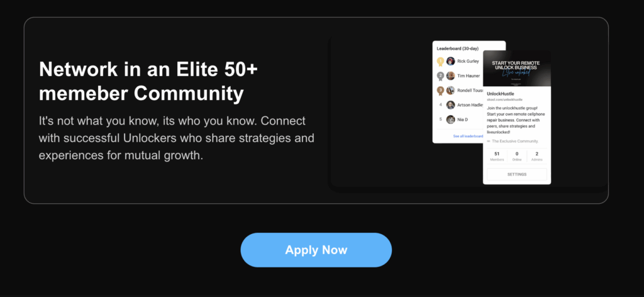
Task: Click the Leaderboard (30-day) heading
Action: click(x=458, y=48)
